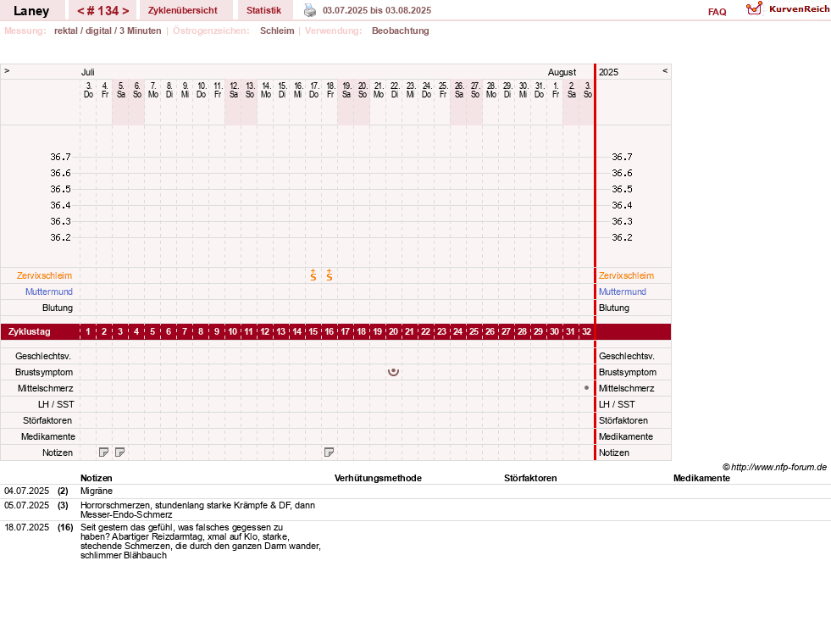Go to previous cycle with left angle bracket
The image size is (831, 644).
tap(80, 11)
